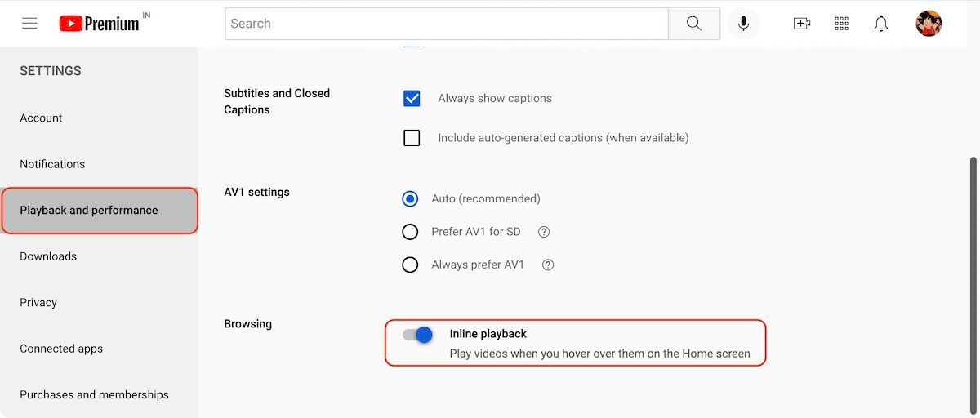
Task: Uncheck Always show captions
Action: pyautogui.click(x=412, y=99)
